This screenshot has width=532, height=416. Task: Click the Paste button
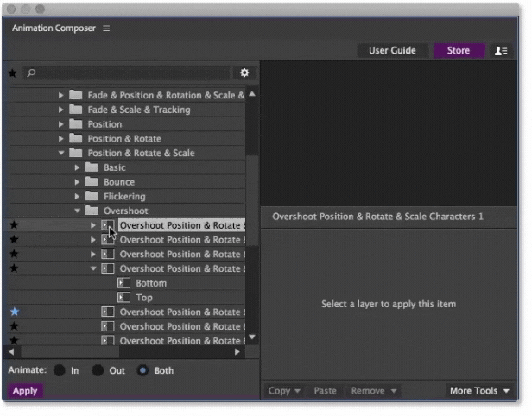pos(326,391)
